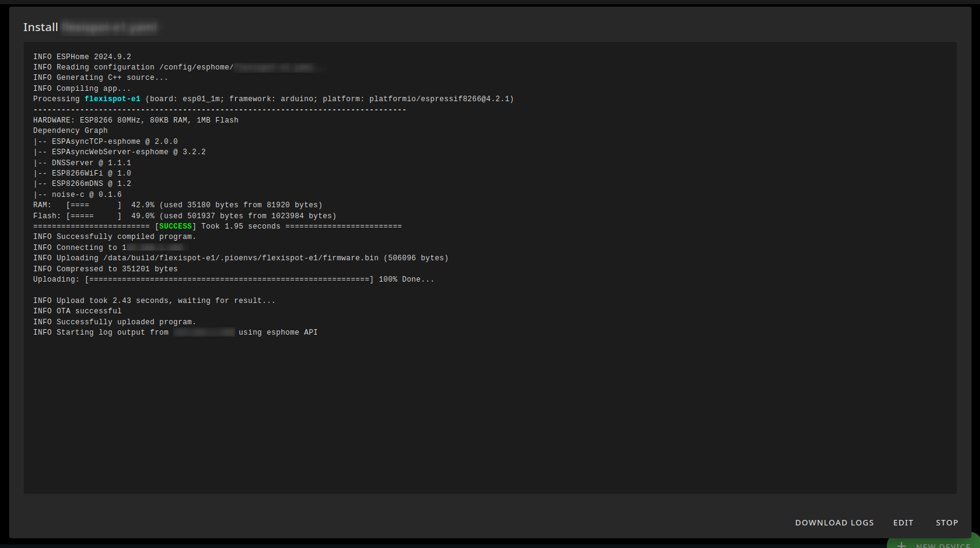Stop the log output with STOP
Image resolution: width=980 pixels, height=548 pixels.
947,523
